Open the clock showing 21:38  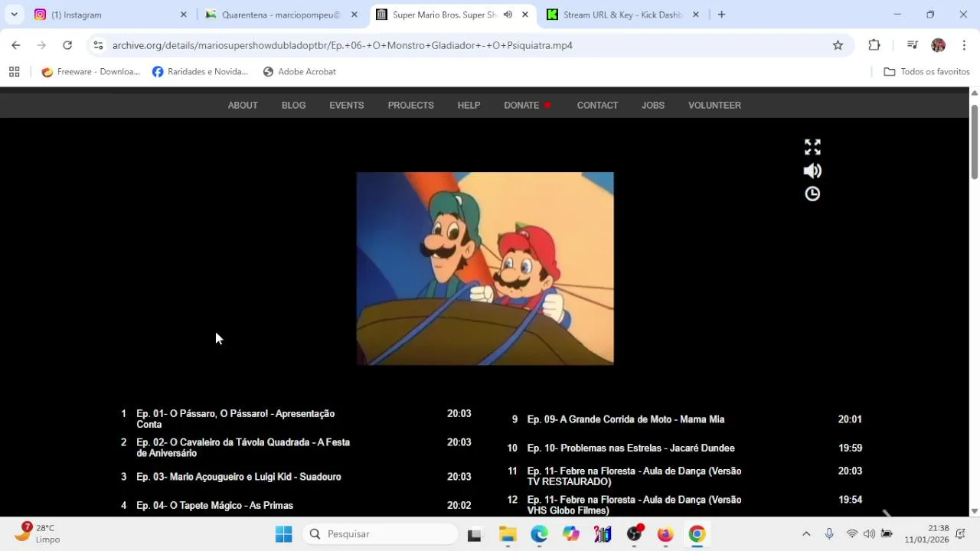[x=926, y=533]
